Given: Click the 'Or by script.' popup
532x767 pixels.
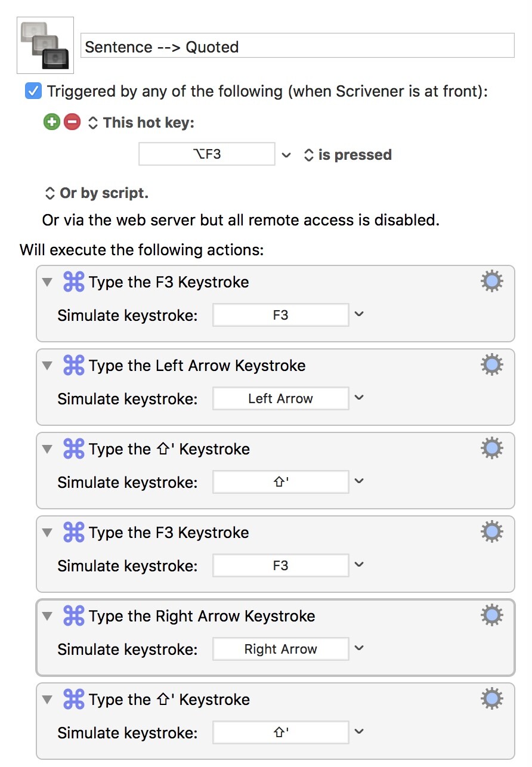Looking at the screenshot, I should (x=97, y=193).
